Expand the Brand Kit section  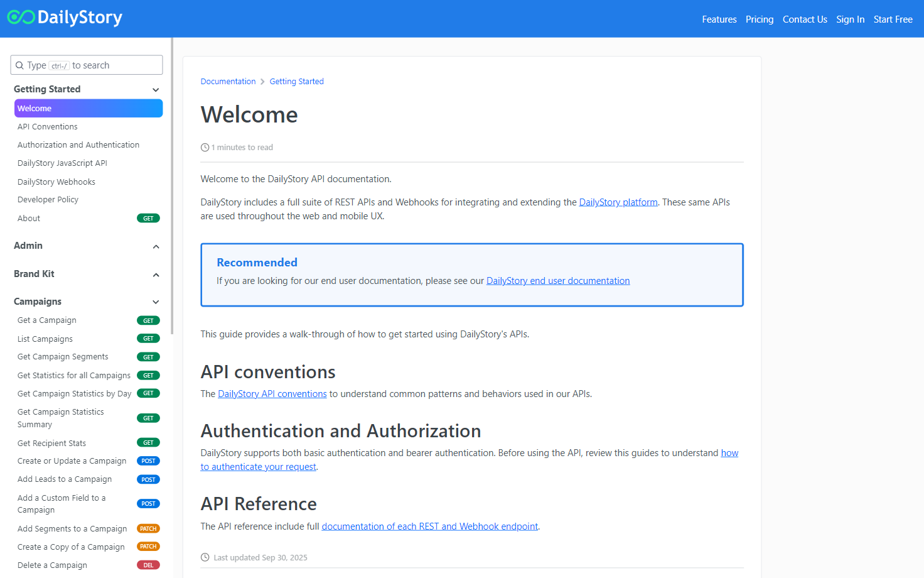click(156, 275)
